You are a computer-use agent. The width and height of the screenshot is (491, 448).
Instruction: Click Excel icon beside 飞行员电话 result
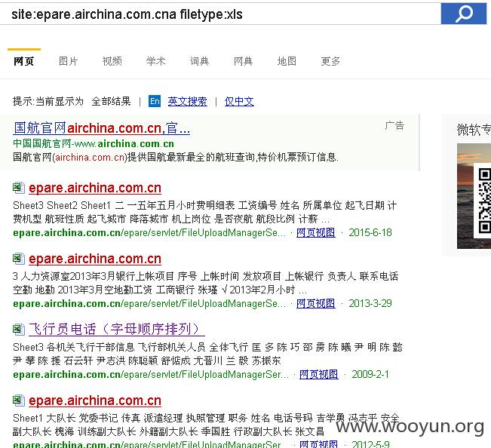pos(18,329)
